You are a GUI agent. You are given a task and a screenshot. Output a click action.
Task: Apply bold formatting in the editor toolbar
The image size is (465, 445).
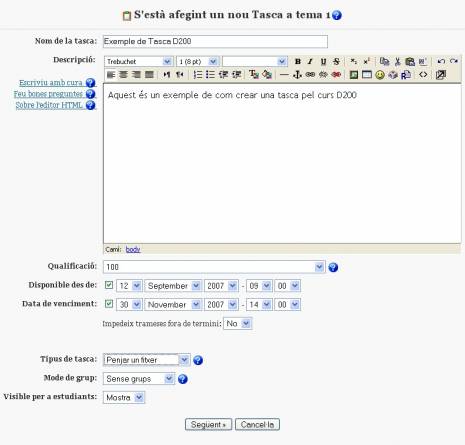pyautogui.click(x=298, y=61)
